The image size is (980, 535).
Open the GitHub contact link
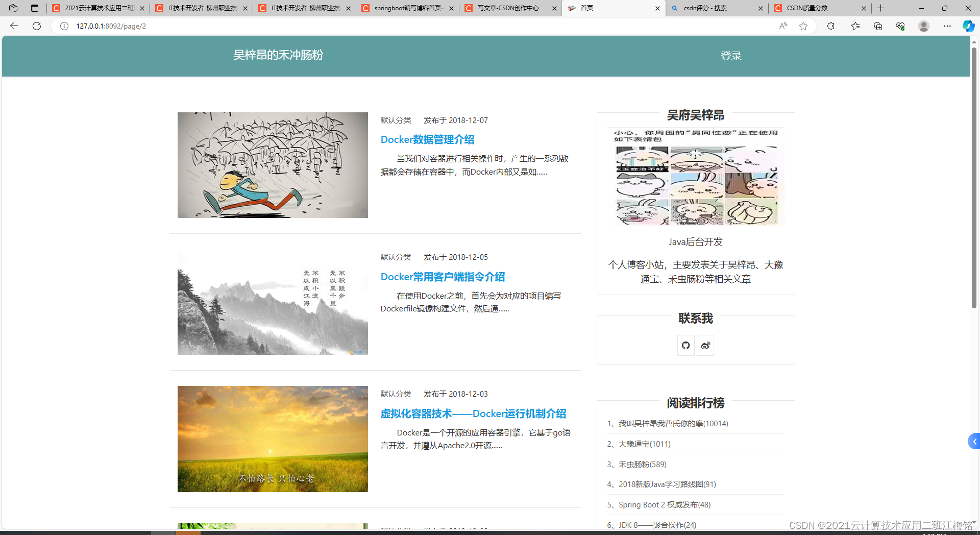pyautogui.click(x=685, y=346)
